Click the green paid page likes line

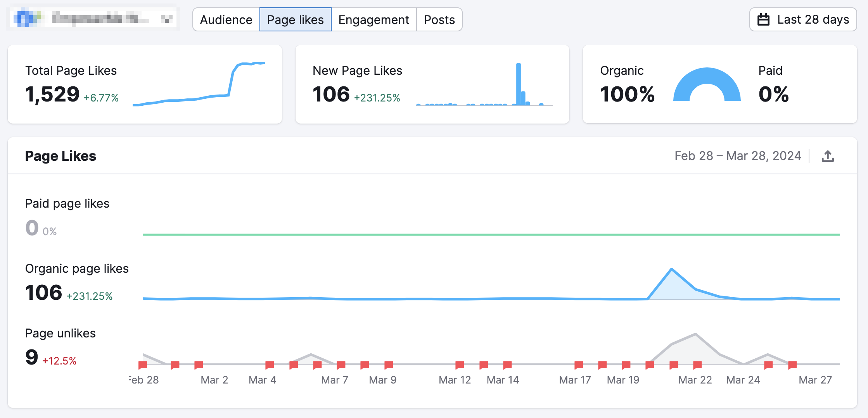coord(491,234)
